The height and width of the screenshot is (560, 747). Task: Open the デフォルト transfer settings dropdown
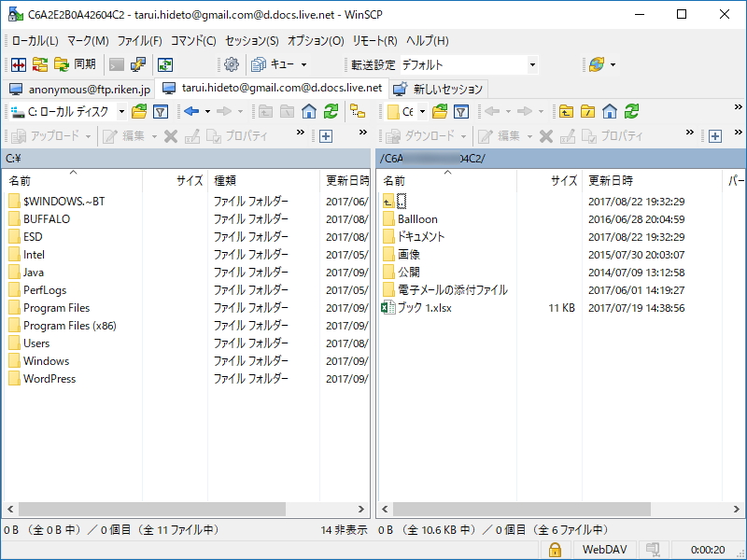(534, 64)
